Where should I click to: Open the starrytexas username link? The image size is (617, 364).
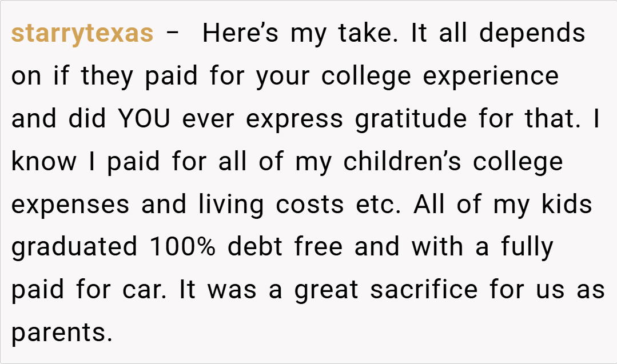click(x=82, y=34)
